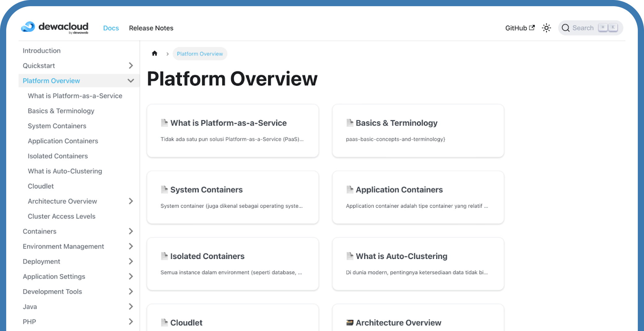644x331 pixels.
Task: Toggle the light/dark theme sun icon
Action: point(546,28)
